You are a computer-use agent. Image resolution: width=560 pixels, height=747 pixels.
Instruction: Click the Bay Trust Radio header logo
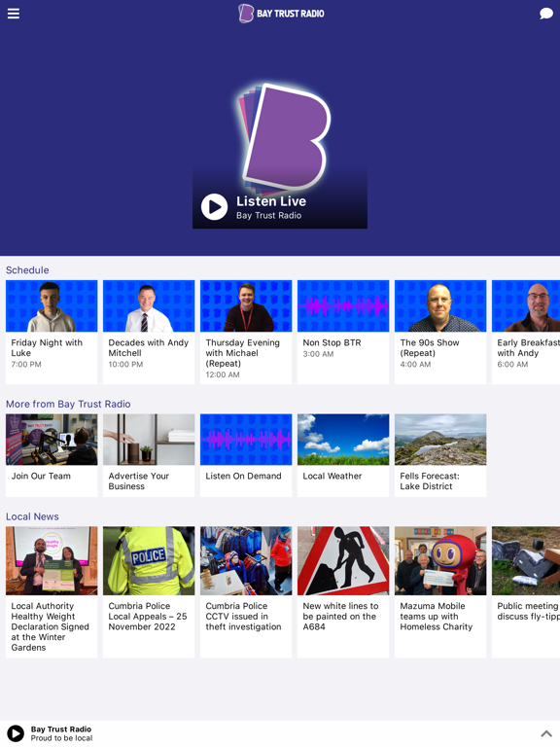pos(281,14)
